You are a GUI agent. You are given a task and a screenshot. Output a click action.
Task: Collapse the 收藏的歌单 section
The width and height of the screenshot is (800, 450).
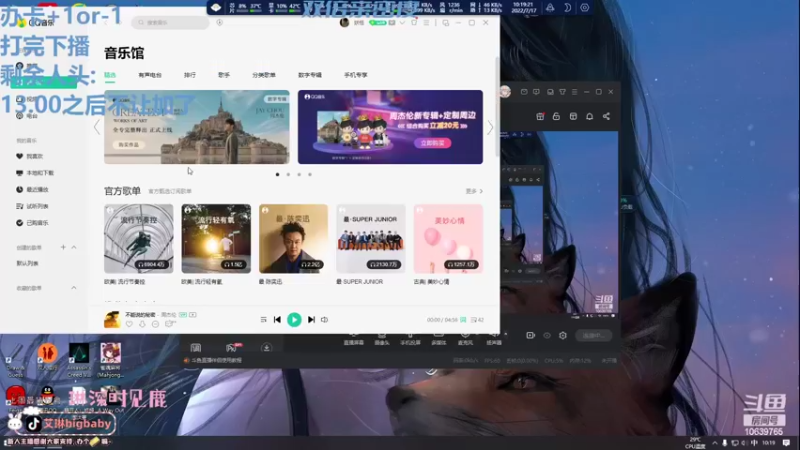[74, 288]
